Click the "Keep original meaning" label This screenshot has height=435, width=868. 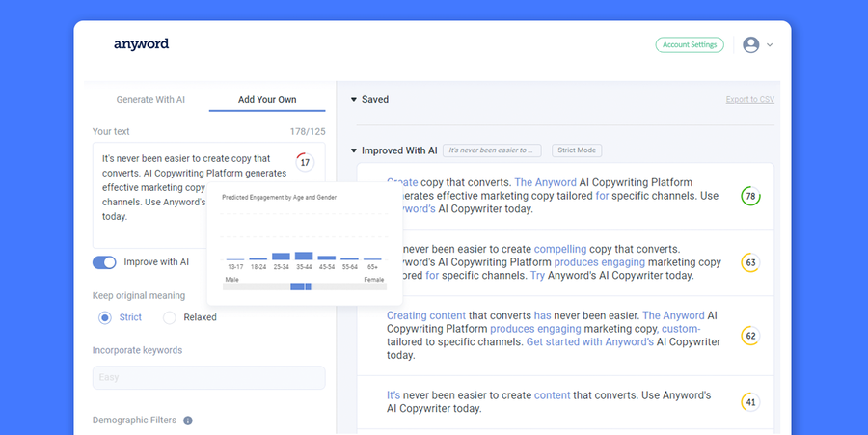click(138, 295)
